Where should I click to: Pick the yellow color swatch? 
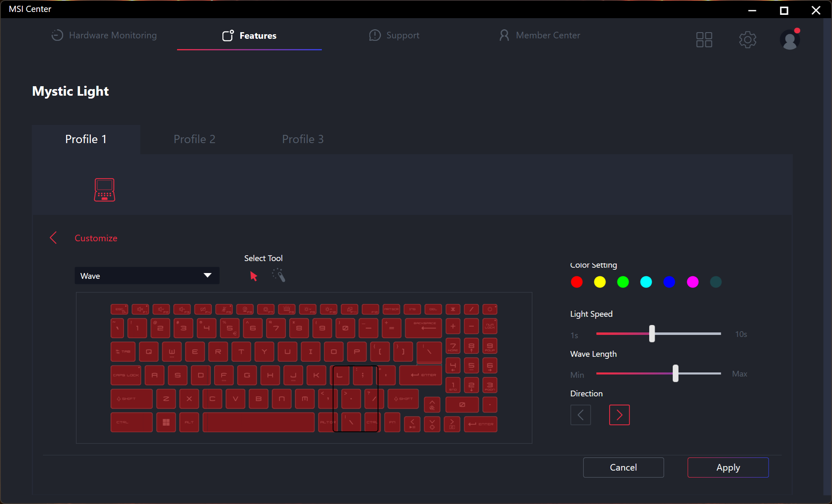point(600,282)
